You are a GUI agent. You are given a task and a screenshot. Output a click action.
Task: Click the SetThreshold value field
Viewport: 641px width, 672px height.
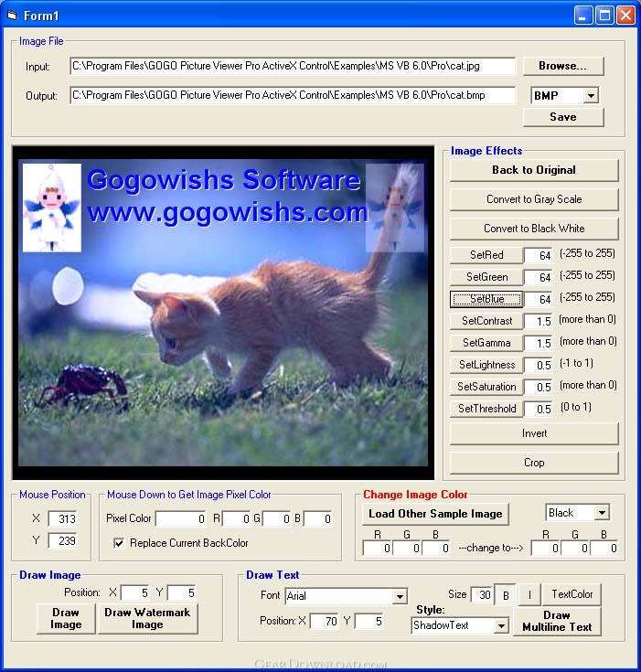click(x=539, y=409)
